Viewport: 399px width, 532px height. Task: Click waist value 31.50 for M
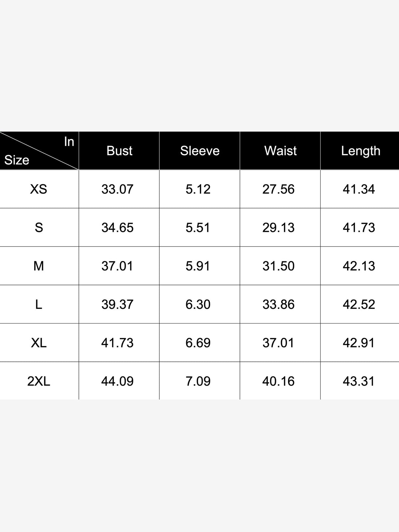pos(278,266)
